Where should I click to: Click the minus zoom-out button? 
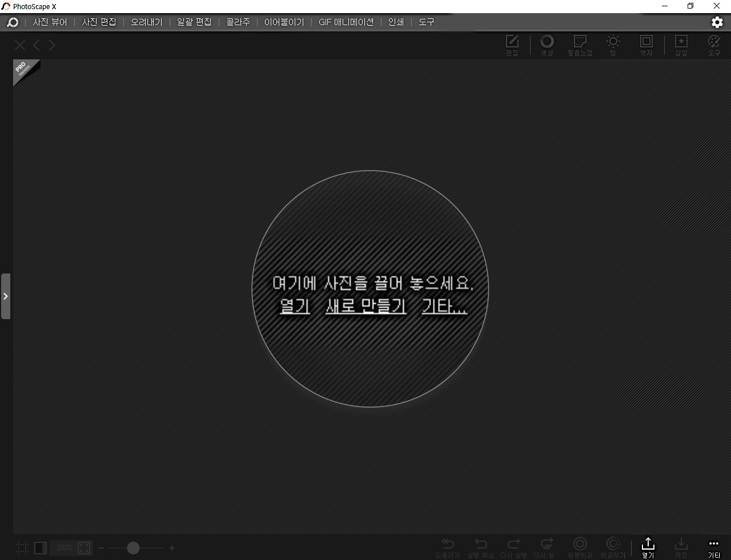pyautogui.click(x=101, y=548)
